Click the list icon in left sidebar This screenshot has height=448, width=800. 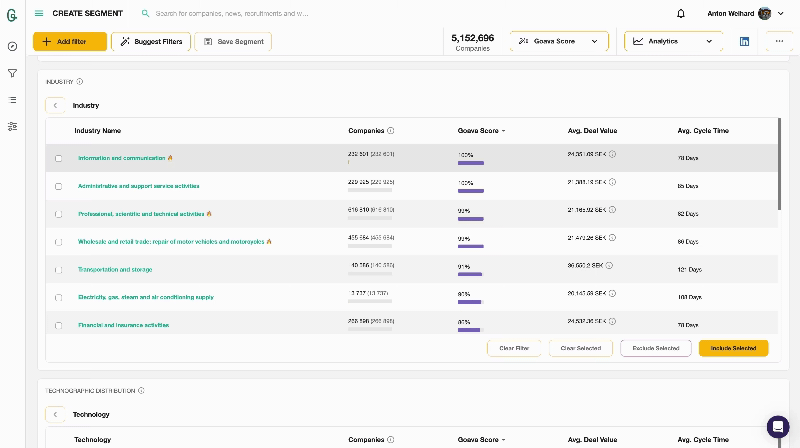[x=12, y=100]
